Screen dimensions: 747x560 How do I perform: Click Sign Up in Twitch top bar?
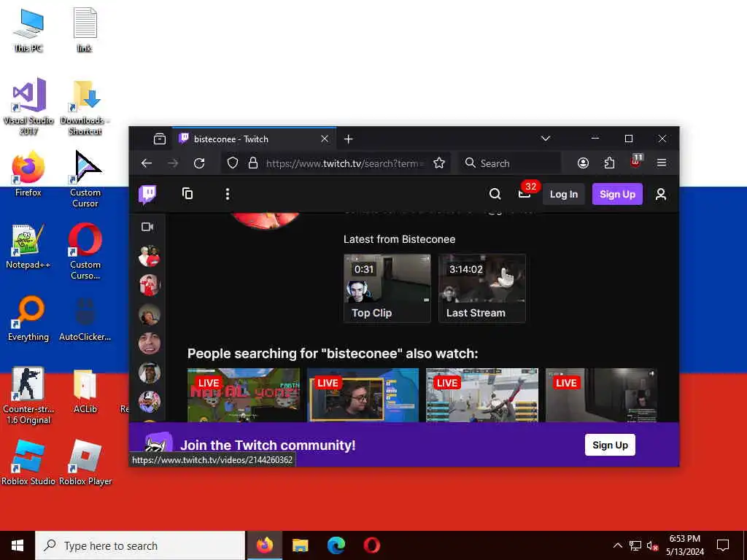[x=617, y=194]
